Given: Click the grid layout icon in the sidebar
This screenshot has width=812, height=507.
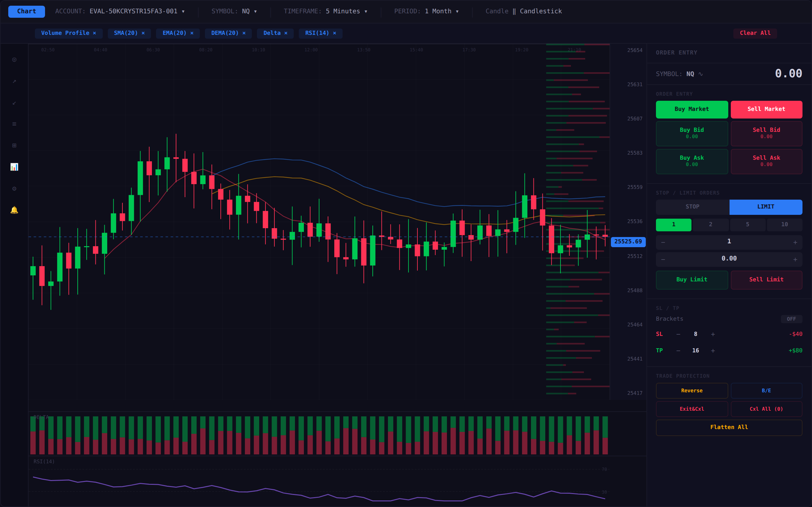Looking at the screenshot, I should (x=14, y=145).
